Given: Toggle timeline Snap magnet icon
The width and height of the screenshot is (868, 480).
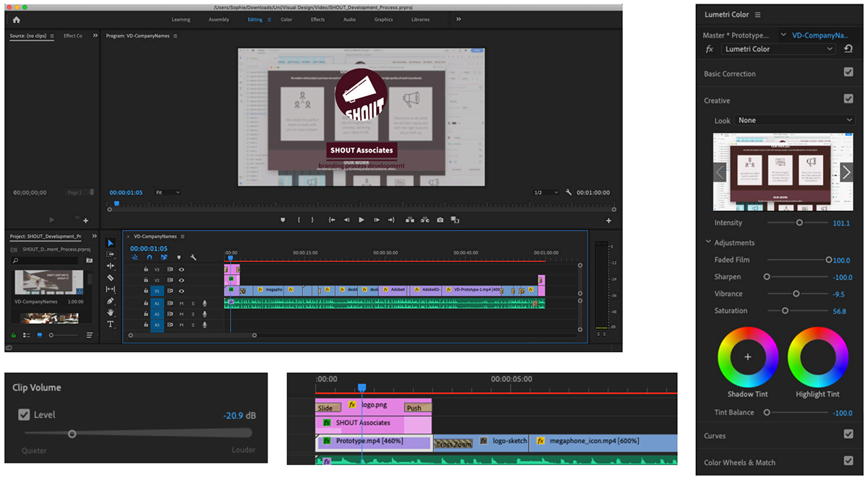Looking at the screenshot, I should click(x=150, y=257).
